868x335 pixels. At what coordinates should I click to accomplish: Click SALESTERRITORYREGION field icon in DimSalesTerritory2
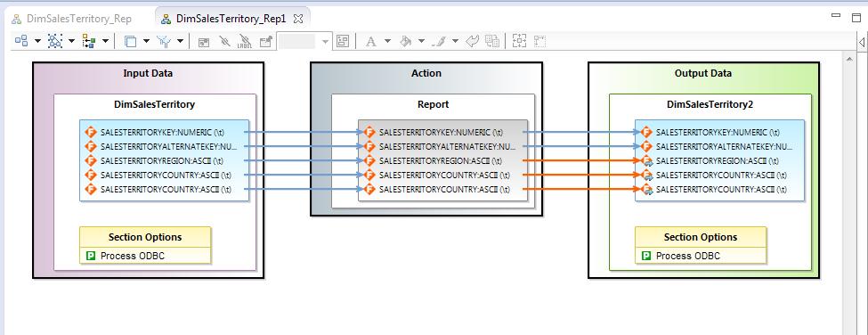click(x=646, y=160)
